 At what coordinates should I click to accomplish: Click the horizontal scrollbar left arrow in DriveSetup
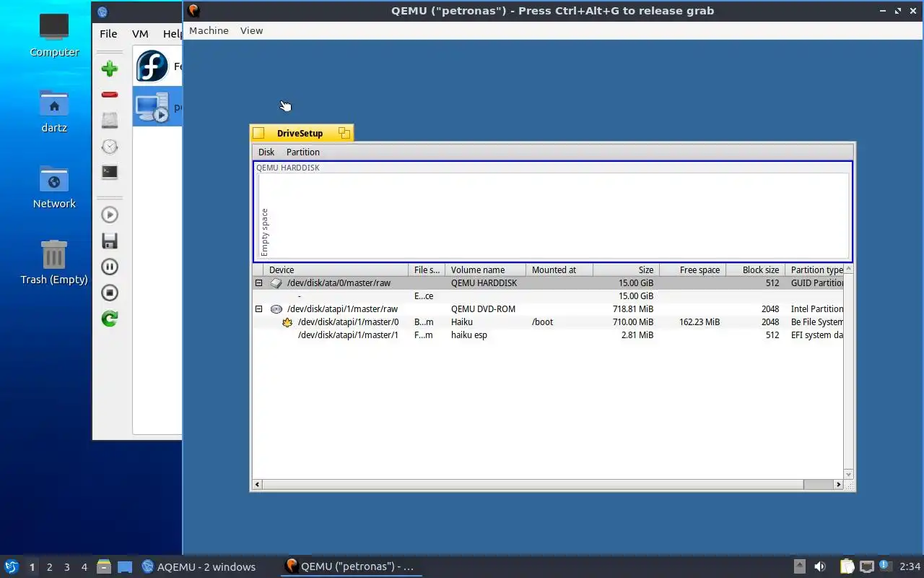click(x=258, y=484)
